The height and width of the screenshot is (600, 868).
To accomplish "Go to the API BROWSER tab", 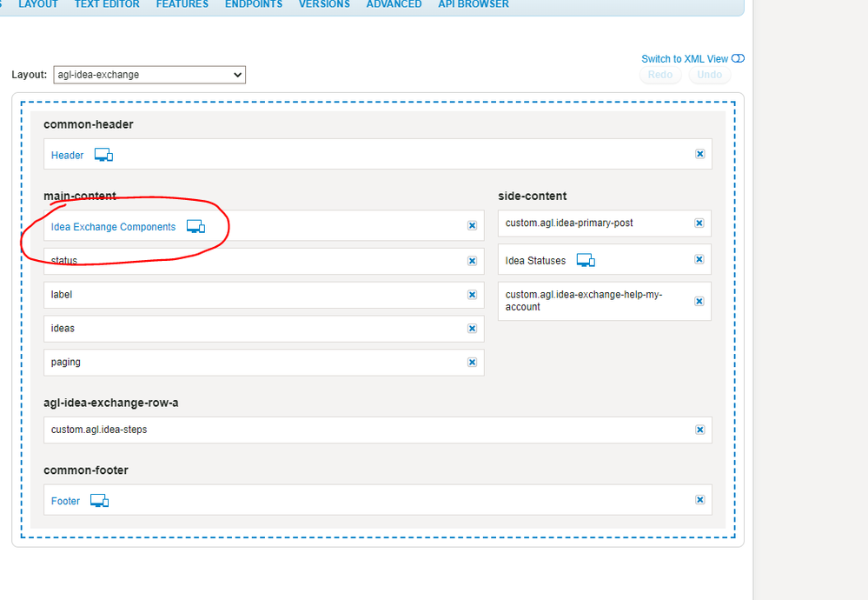I will pyautogui.click(x=474, y=4).
